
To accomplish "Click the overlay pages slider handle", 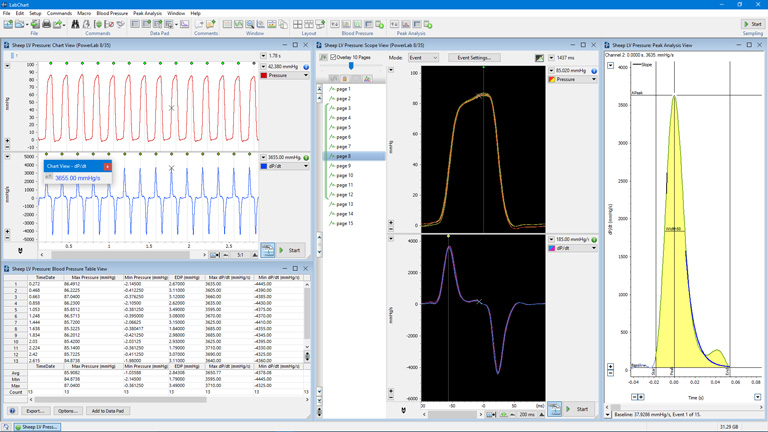I will [351, 67].
